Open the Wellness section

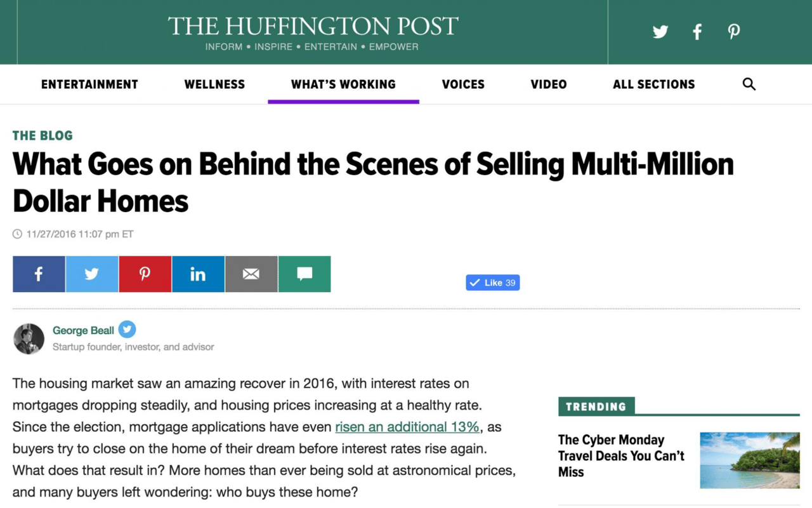[x=214, y=84]
